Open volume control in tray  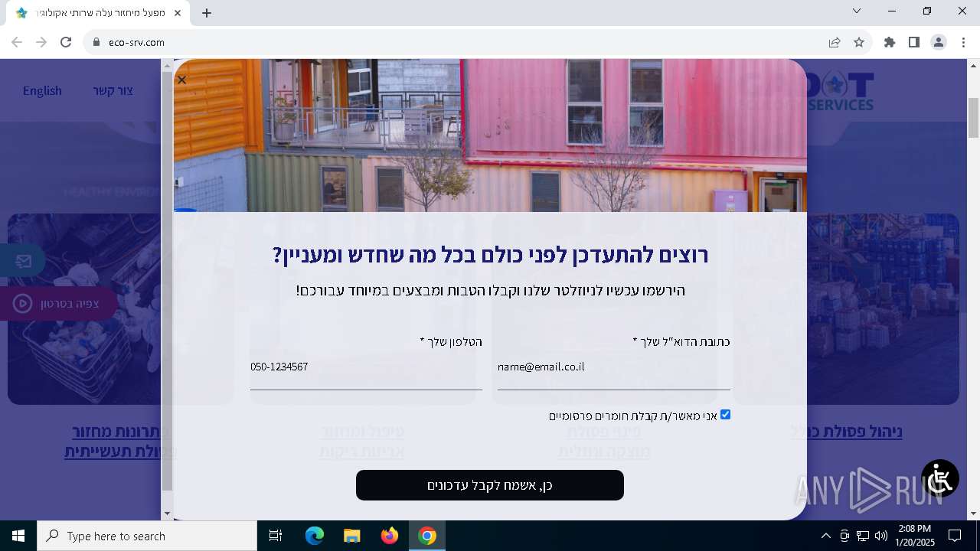[880, 536]
